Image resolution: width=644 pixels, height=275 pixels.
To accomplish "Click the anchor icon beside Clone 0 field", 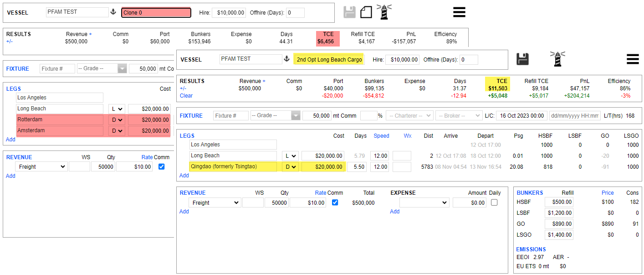I will [x=113, y=12].
